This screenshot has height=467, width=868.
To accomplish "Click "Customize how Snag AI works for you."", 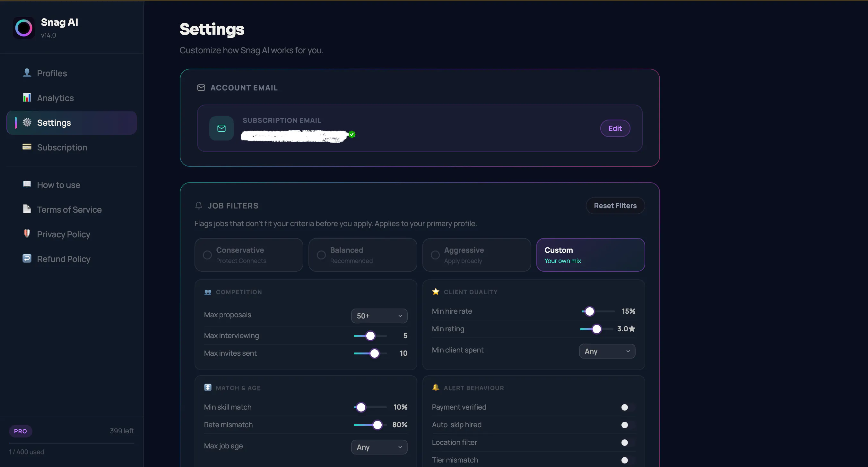I will [251, 50].
